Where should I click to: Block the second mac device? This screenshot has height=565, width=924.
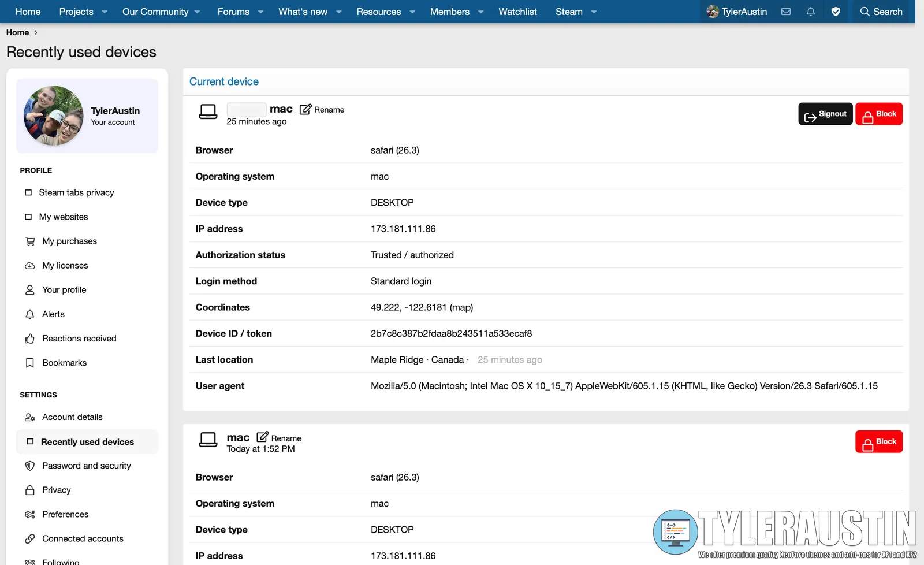tap(878, 442)
